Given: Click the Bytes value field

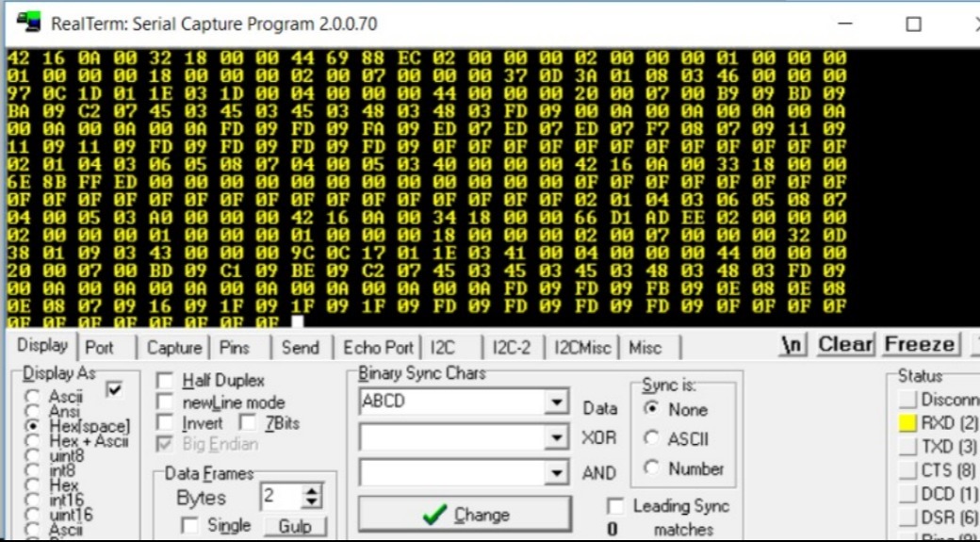Looking at the screenshot, I should [x=281, y=498].
